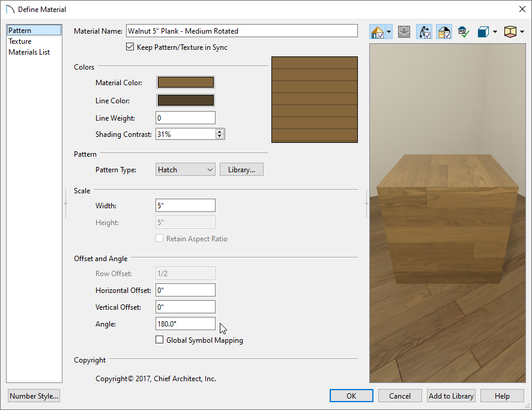Toggle Retain Aspect Ratio checkbox
Viewport: 532px width, 410px height.
(x=160, y=238)
